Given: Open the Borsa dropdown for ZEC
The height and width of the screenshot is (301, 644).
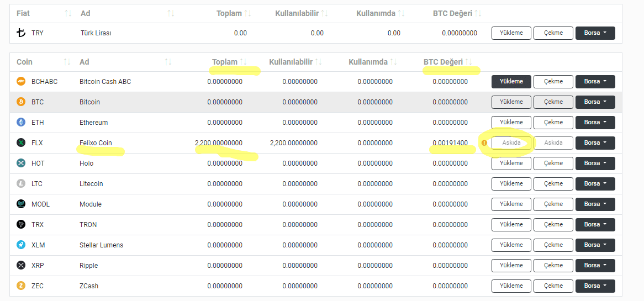Looking at the screenshot, I should tap(595, 286).
